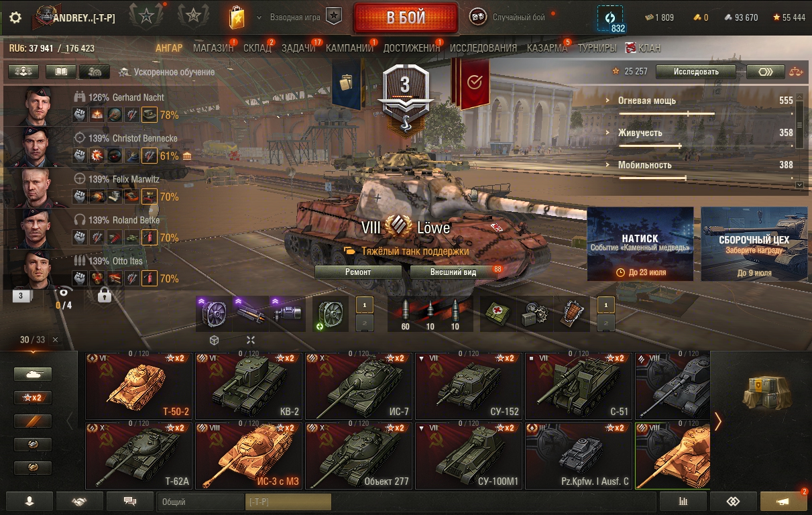Open the premium shop bag icon
The width and height of the screenshot is (812, 515).
coord(237,18)
